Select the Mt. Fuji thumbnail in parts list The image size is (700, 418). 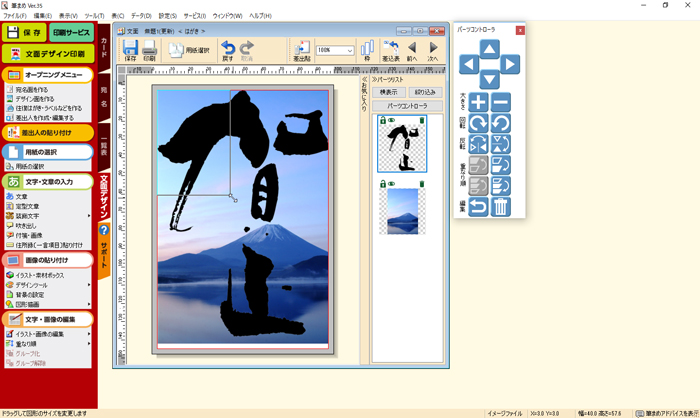[402, 211]
